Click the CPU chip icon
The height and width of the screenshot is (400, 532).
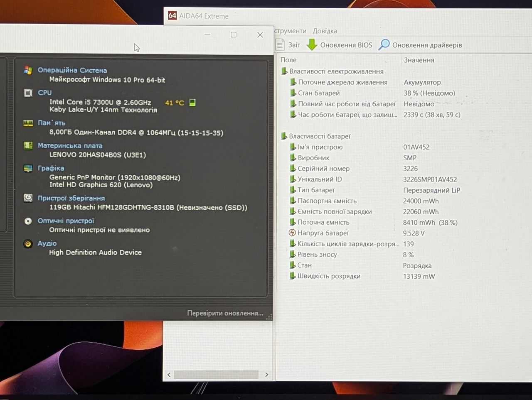pos(28,93)
